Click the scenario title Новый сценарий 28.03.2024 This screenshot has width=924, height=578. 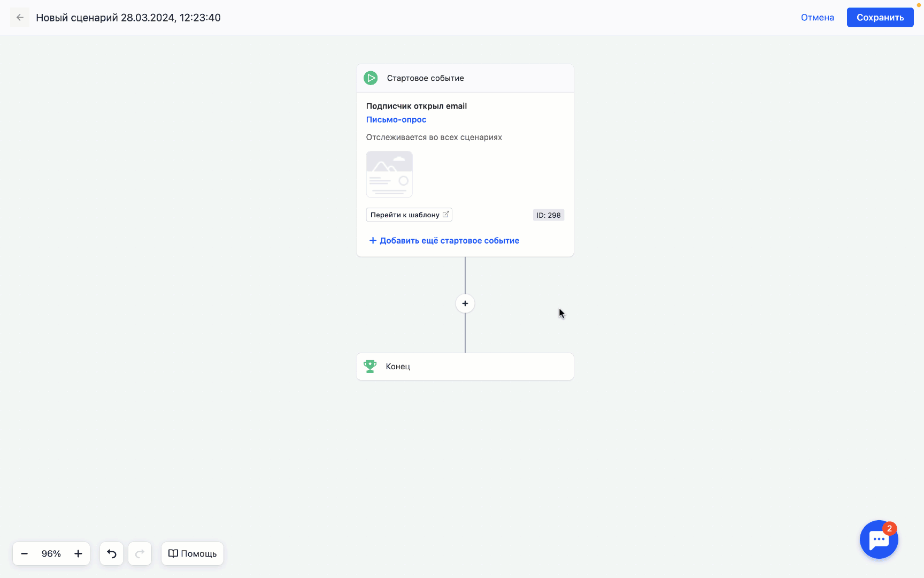pyautogui.click(x=128, y=17)
